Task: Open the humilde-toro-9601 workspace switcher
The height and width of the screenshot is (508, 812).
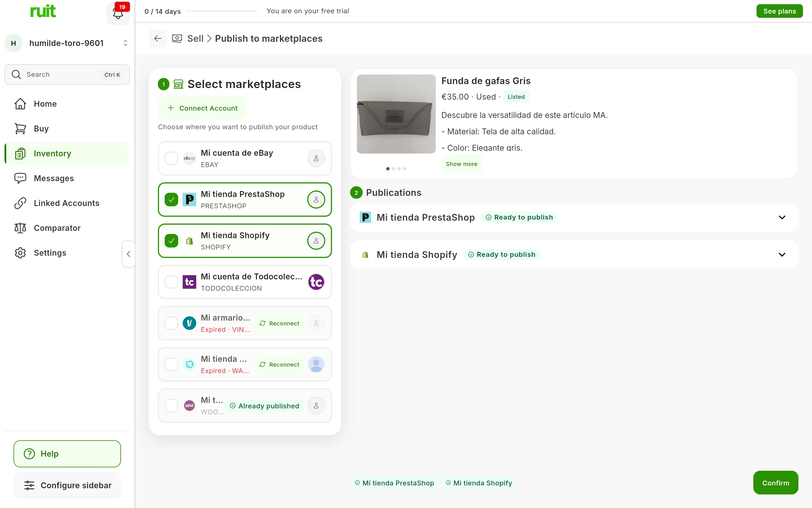Action: (x=67, y=43)
